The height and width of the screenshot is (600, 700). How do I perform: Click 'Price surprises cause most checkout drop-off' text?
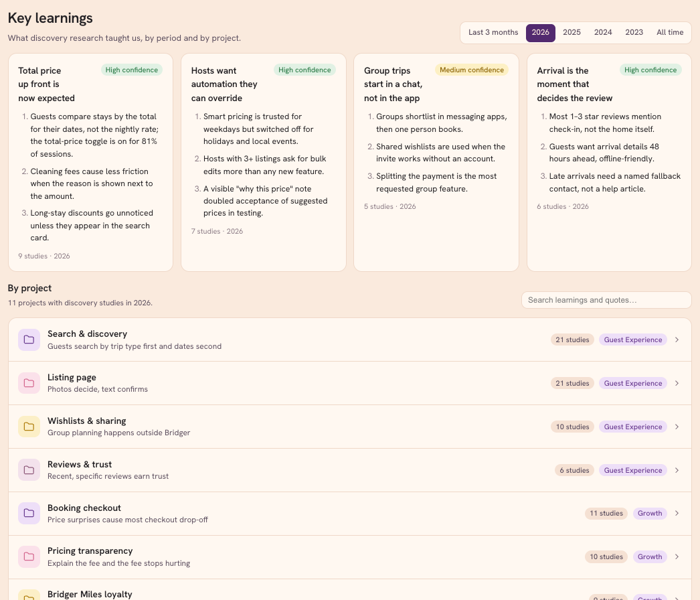click(128, 520)
